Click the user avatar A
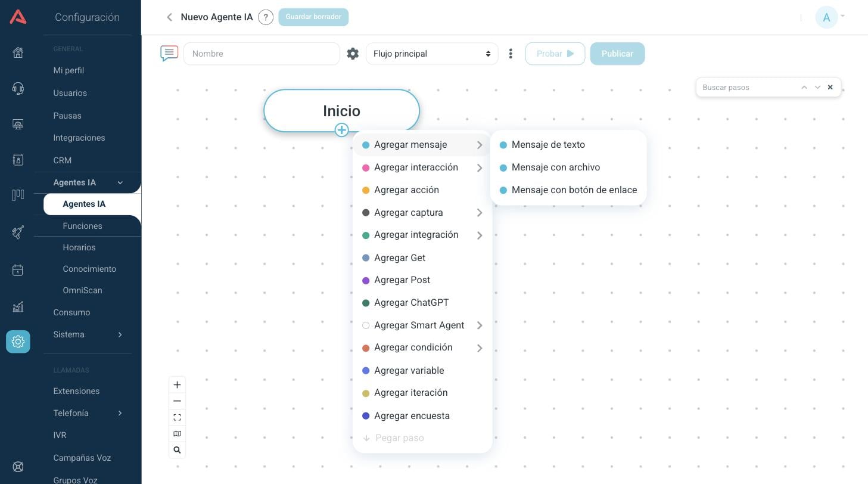 [x=826, y=17]
